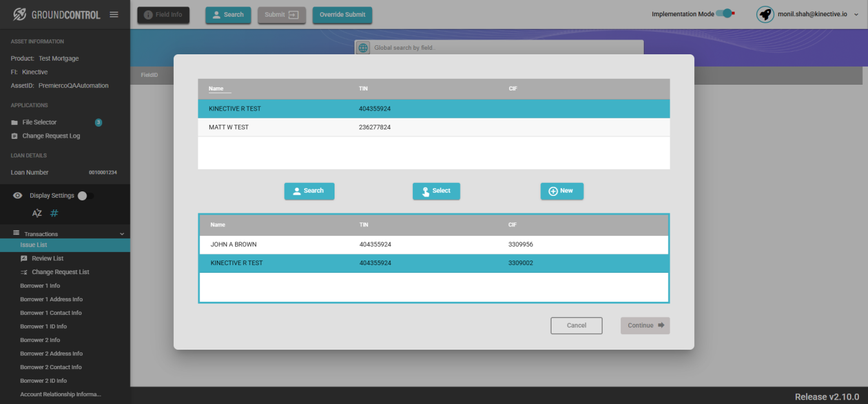The width and height of the screenshot is (868, 404).
Task: Open Borrower 2 Contact Info
Action: [x=51, y=367]
